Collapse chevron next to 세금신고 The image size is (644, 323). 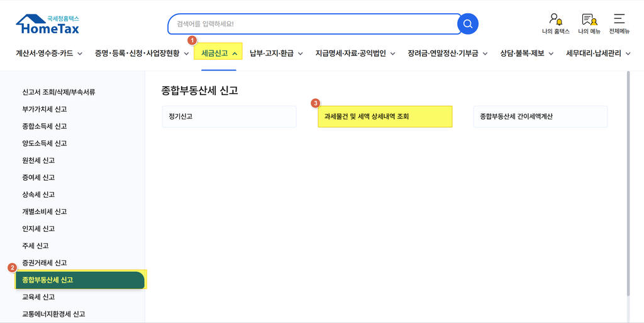coord(235,54)
